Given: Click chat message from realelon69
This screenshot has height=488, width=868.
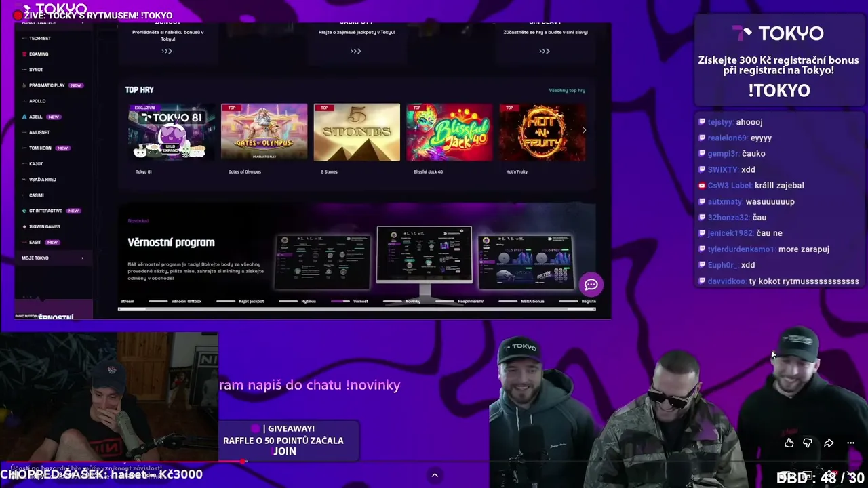Looking at the screenshot, I should [x=735, y=138].
